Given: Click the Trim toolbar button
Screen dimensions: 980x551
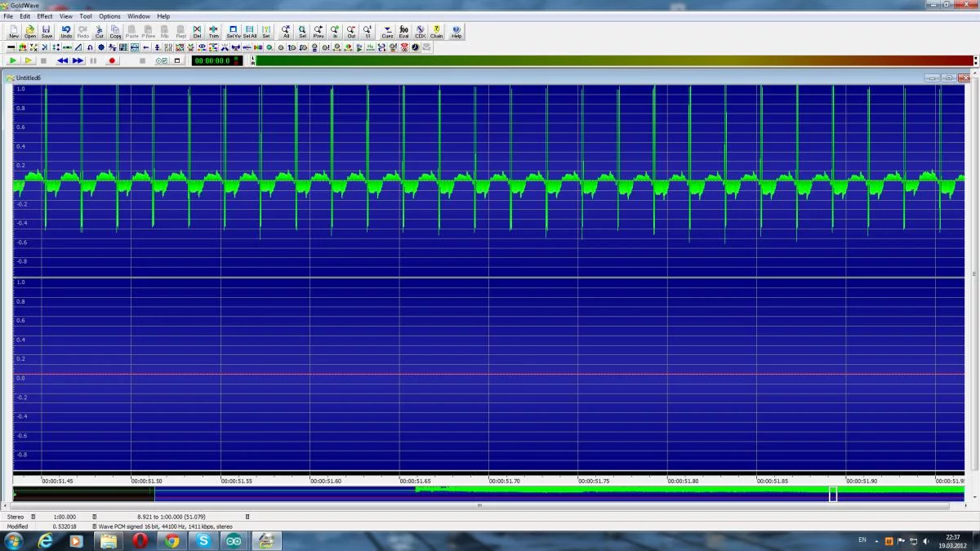Looking at the screenshot, I should [x=213, y=32].
